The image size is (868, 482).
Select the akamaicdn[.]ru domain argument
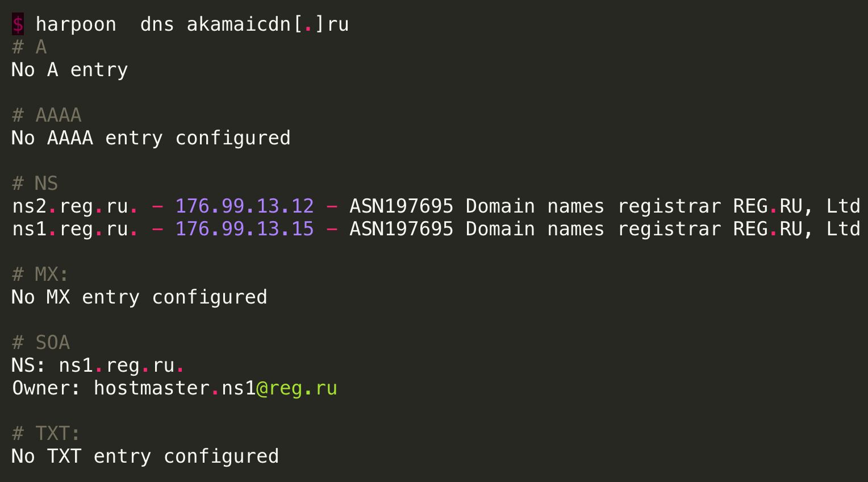click(268, 24)
